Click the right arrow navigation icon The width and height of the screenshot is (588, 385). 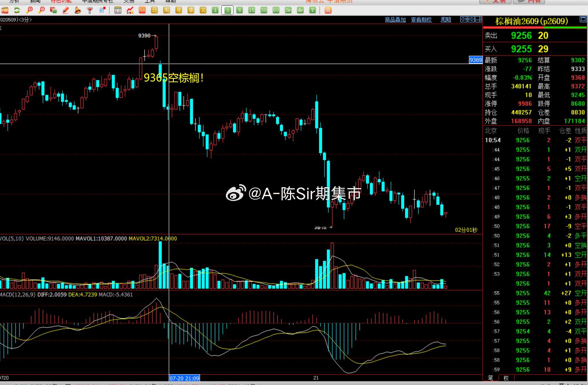(x=471, y=19)
